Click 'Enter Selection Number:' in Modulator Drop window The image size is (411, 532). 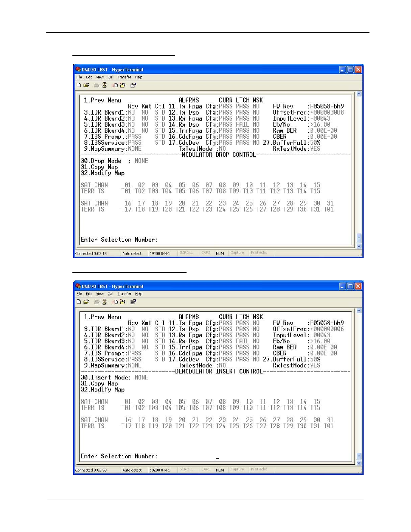tap(119, 240)
